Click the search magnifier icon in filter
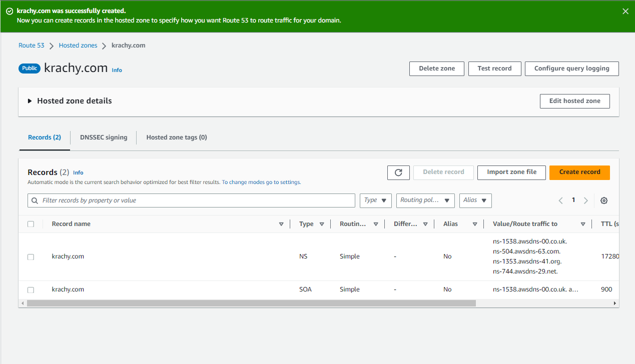This screenshot has width=635, height=364. point(35,200)
